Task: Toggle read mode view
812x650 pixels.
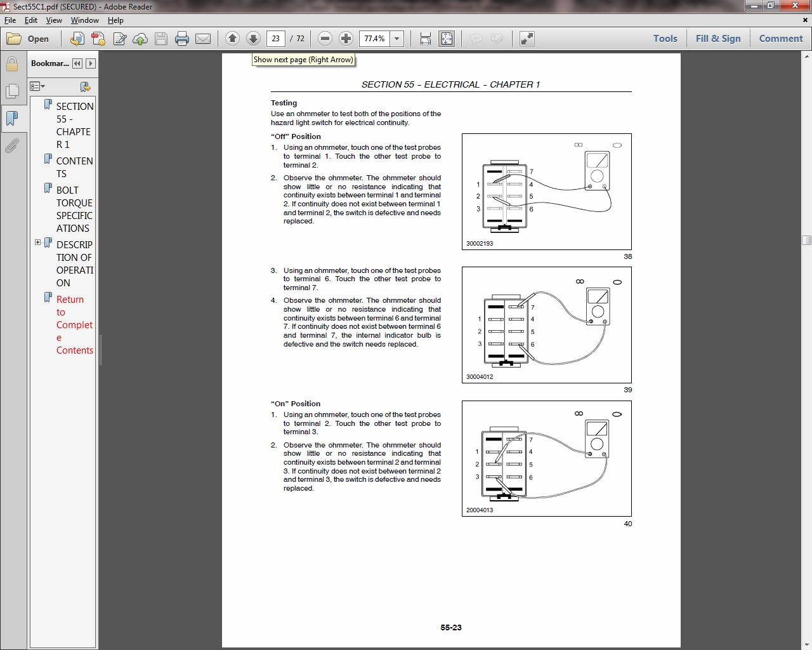Action: point(527,39)
